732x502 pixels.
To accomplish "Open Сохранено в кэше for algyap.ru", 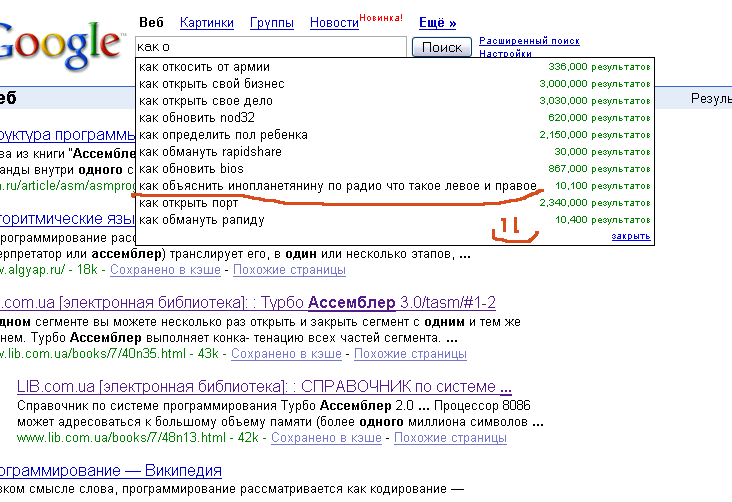I will (x=165, y=270).
